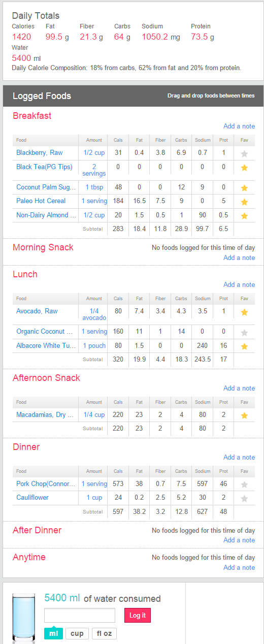Screen dimensions: 264x644
Task: Favorite the Blackberry, Raw star icon
Action: click(244, 153)
